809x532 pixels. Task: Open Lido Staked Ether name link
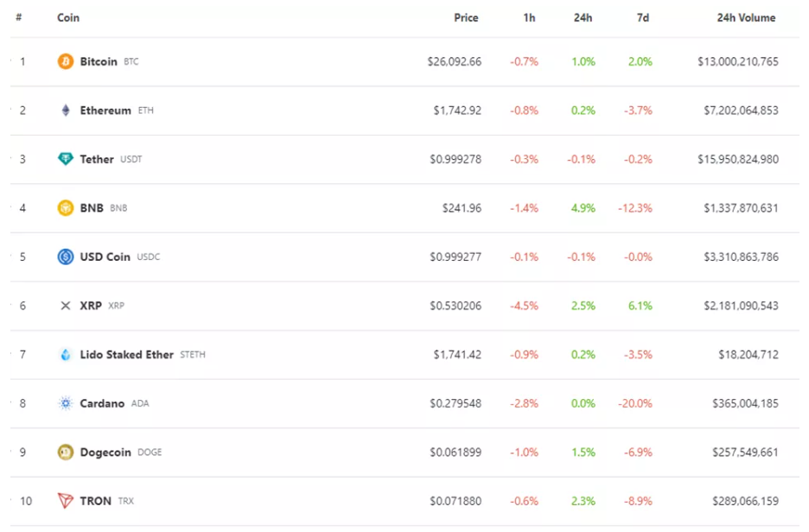[126, 354]
